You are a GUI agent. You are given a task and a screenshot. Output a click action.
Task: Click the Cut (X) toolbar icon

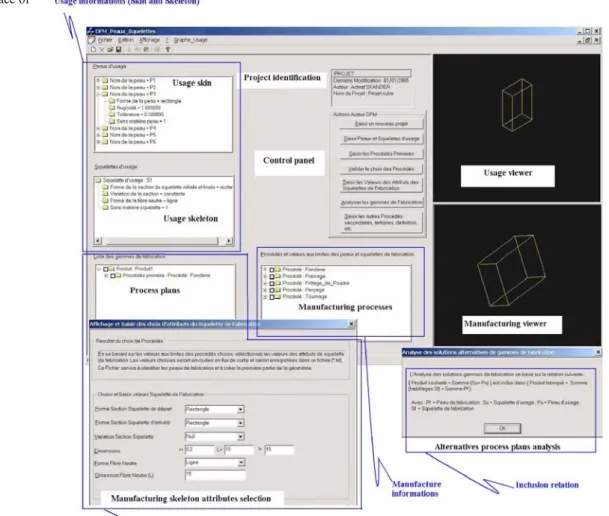click(102, 49)
